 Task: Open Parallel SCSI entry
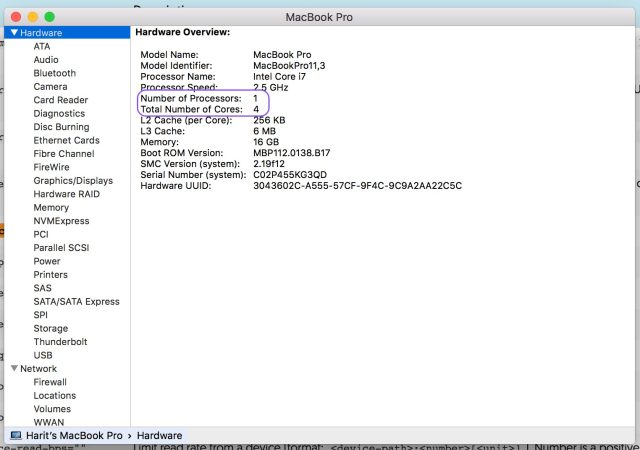point(61,248)
